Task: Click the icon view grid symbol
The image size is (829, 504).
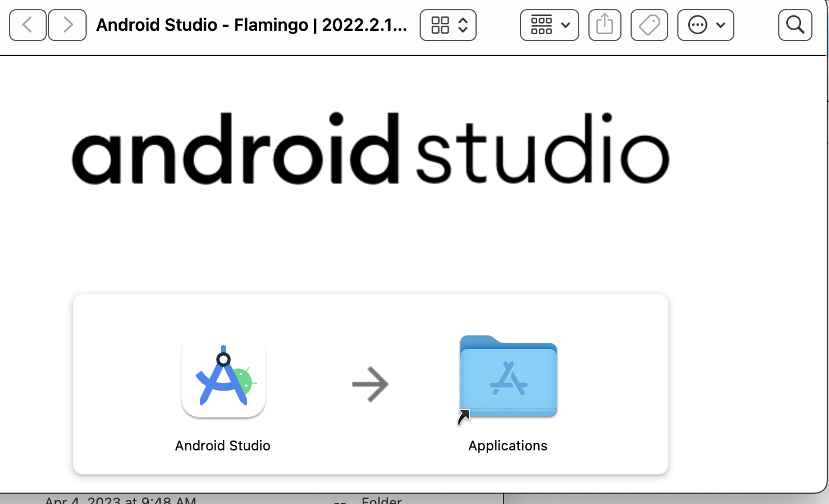Action: click(440, 25)
